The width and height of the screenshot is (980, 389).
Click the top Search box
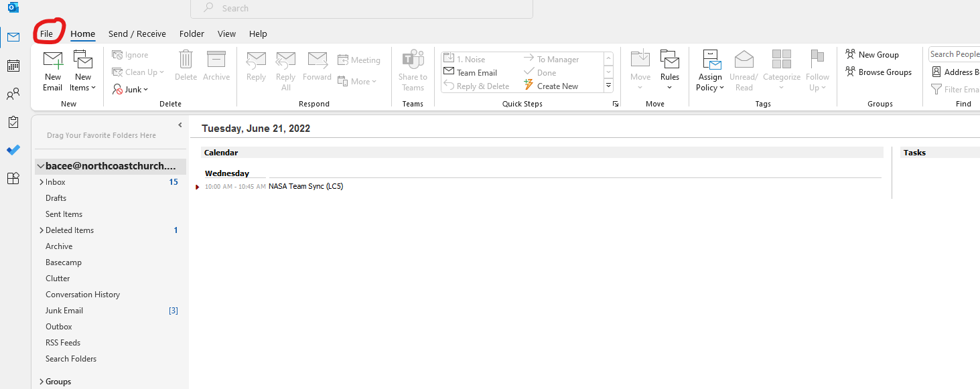tap(362, 9)
